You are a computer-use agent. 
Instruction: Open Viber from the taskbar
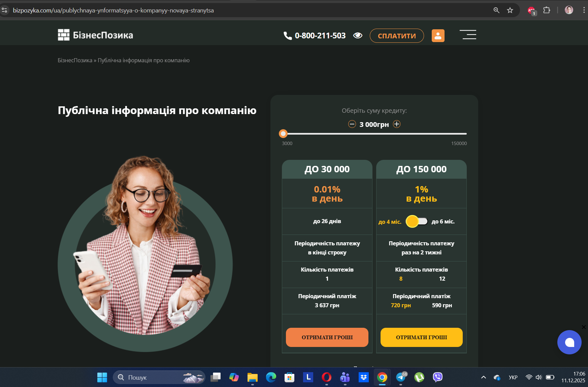(x=438, y=377)
